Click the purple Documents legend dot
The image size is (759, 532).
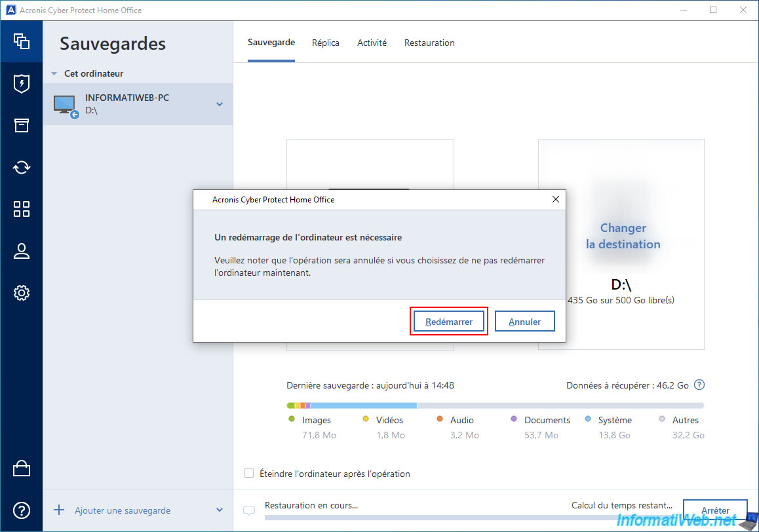point(514,419)
